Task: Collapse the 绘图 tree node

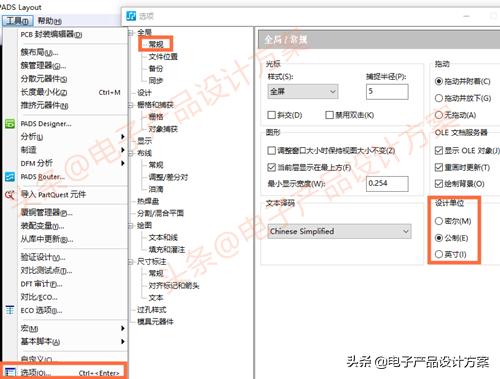Action: [131, 226]
